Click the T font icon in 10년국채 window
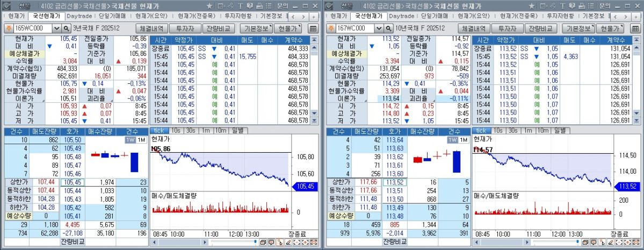 point(562,6)
